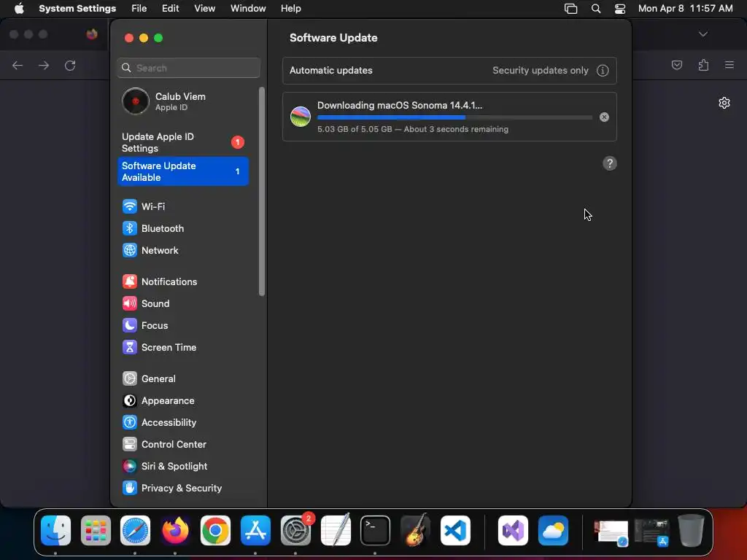The image size is (747, 560).
Task: Open Bluetooth settings in sidebar
Action: pos(183,228)
